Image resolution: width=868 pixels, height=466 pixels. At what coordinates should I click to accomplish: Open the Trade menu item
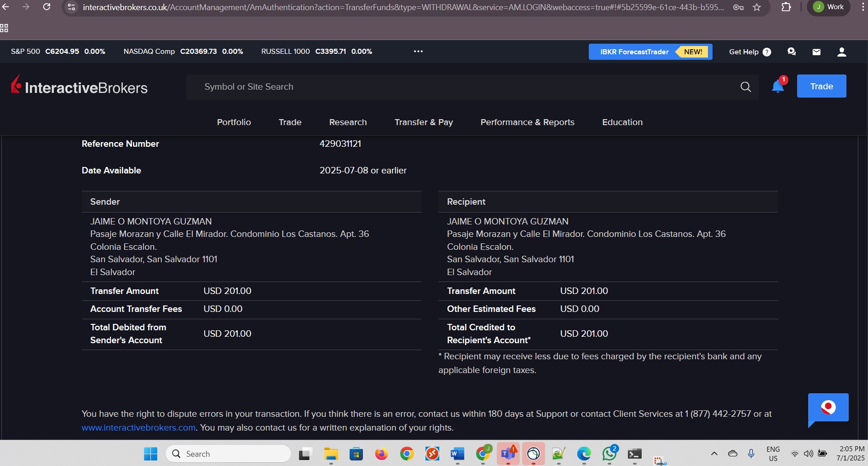click(x=290, y=122)
